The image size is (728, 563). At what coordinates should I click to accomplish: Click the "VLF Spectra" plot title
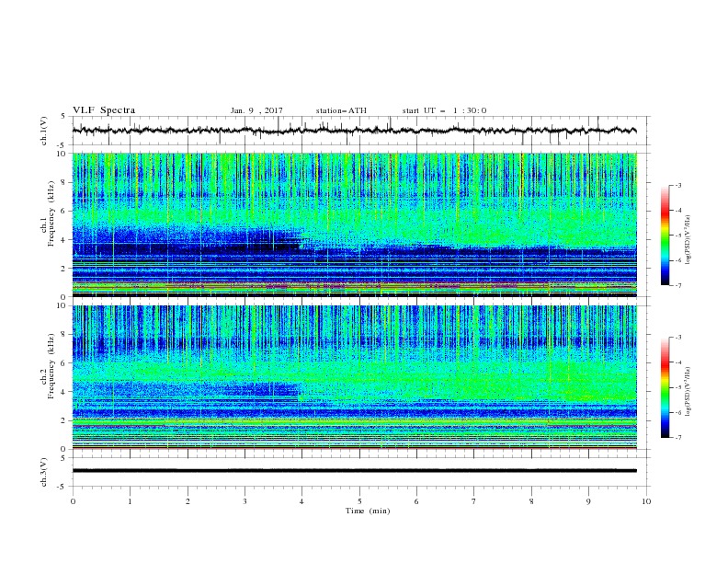point(104,110)
